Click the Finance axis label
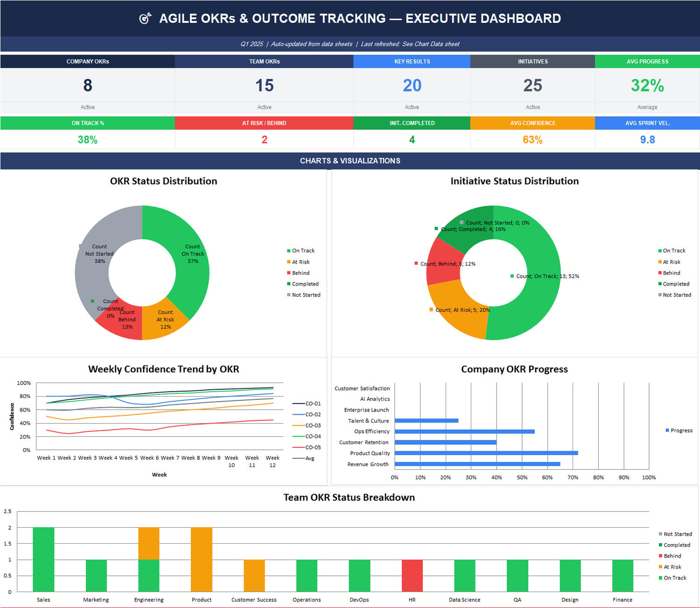700x608 pixels. [623, 600]
